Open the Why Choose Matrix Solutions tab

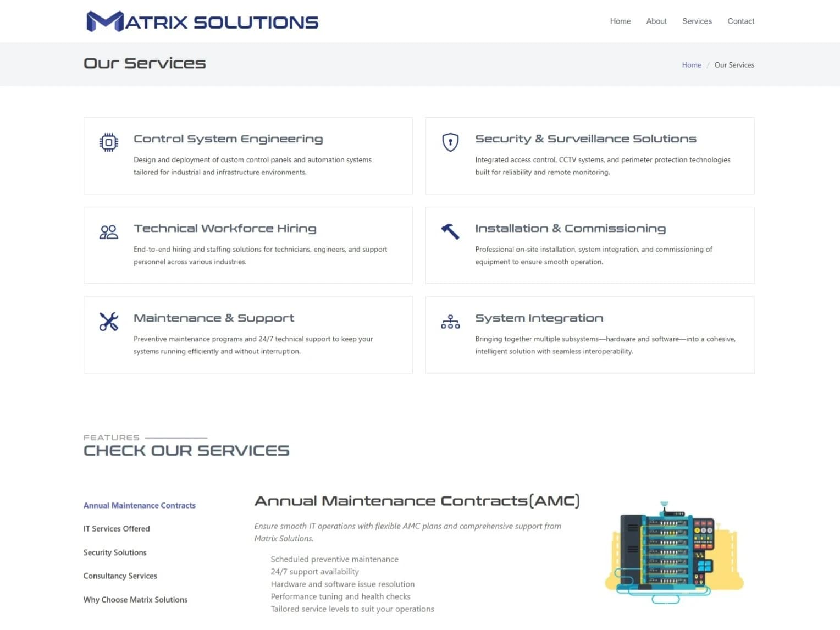(x=135, y=600)
